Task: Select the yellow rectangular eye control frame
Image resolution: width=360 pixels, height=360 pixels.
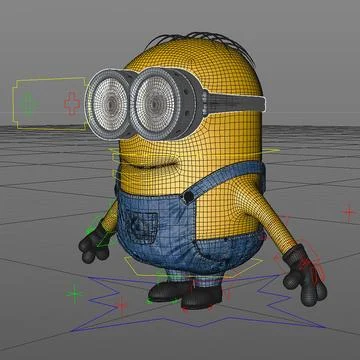Action: click(49, 103)
